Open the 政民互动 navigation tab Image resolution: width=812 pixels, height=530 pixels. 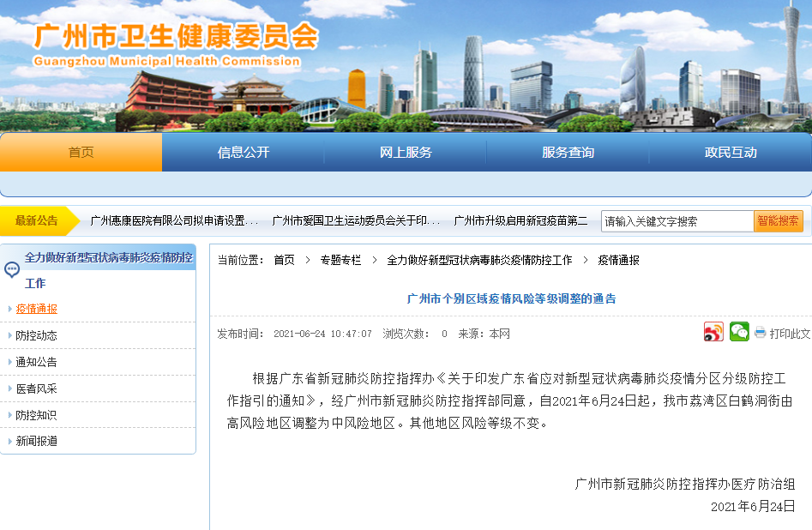731,153
